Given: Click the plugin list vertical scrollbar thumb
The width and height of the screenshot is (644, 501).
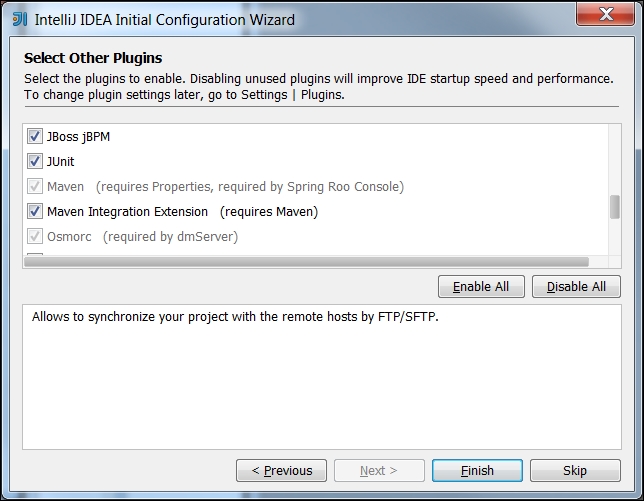Looking at the screenshot, I should pos(615,206).
